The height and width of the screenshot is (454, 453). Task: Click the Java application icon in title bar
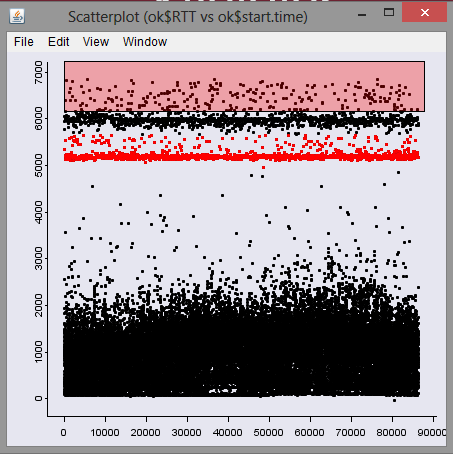click(x=17, y=16)
